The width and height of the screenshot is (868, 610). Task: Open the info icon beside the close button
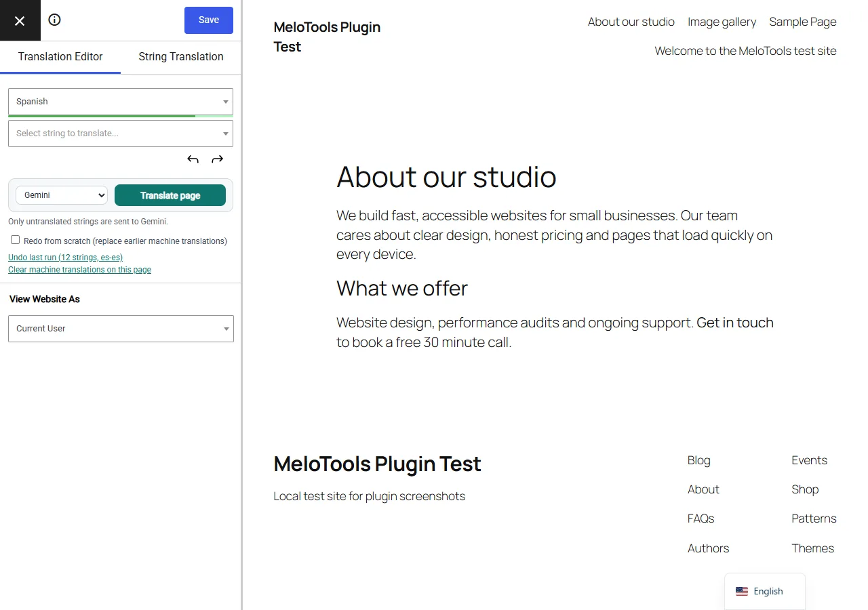pos(55,20)
